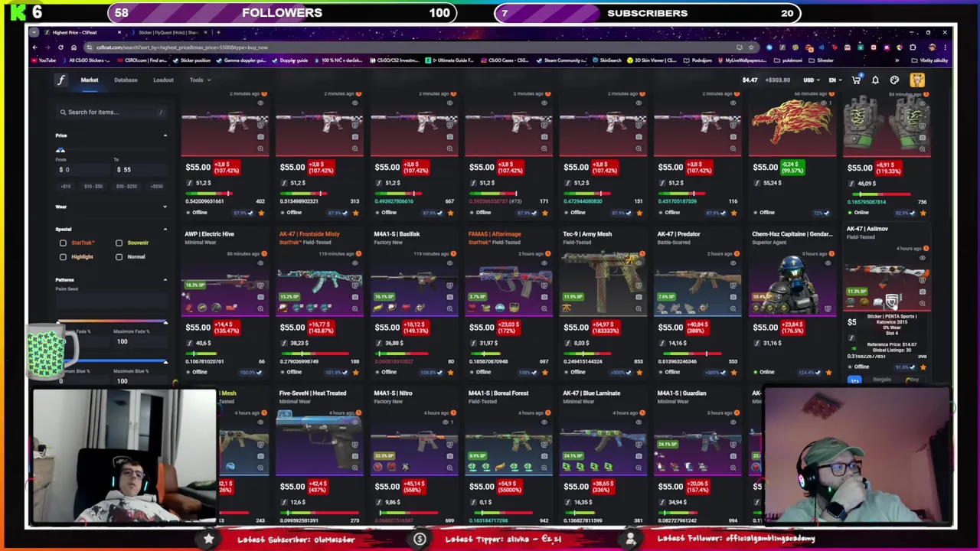Select the $10 - $50 price preset
The image size is (980, 551).
tap(93, 186)
